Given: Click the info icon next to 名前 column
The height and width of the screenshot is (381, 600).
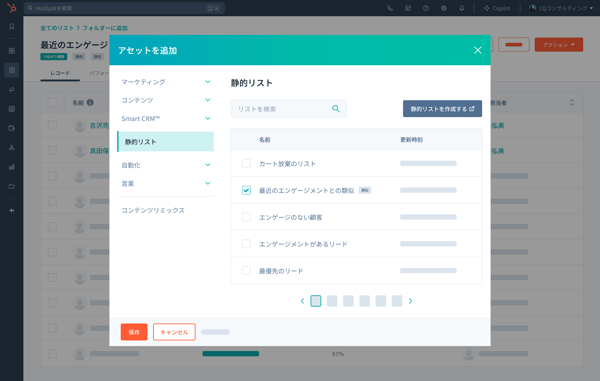Looking at the screenshot, I should tap(90, 103).
